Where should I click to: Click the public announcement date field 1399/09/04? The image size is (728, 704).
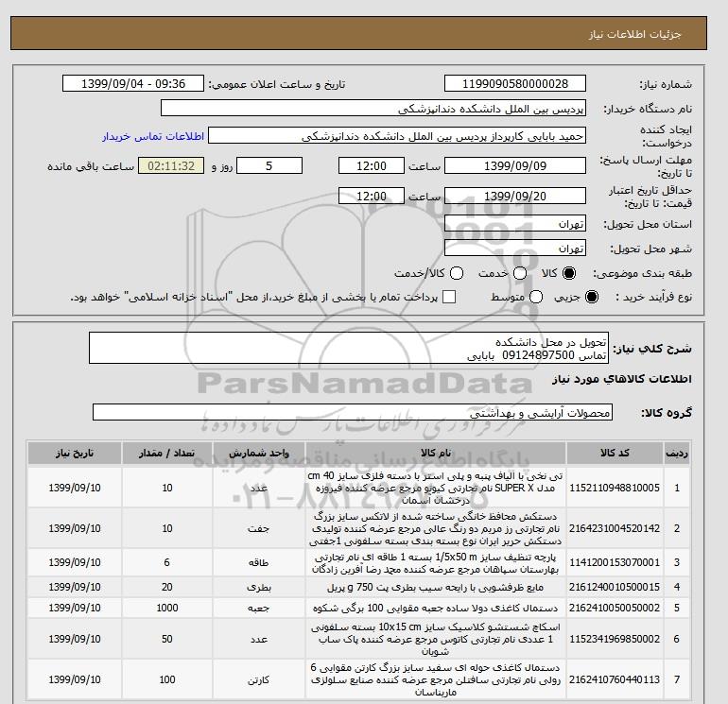tap(133, 83)
